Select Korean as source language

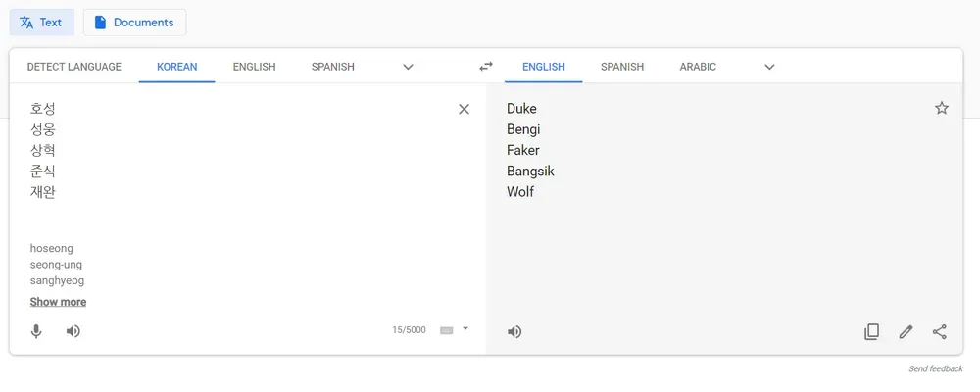click(176, 67)
